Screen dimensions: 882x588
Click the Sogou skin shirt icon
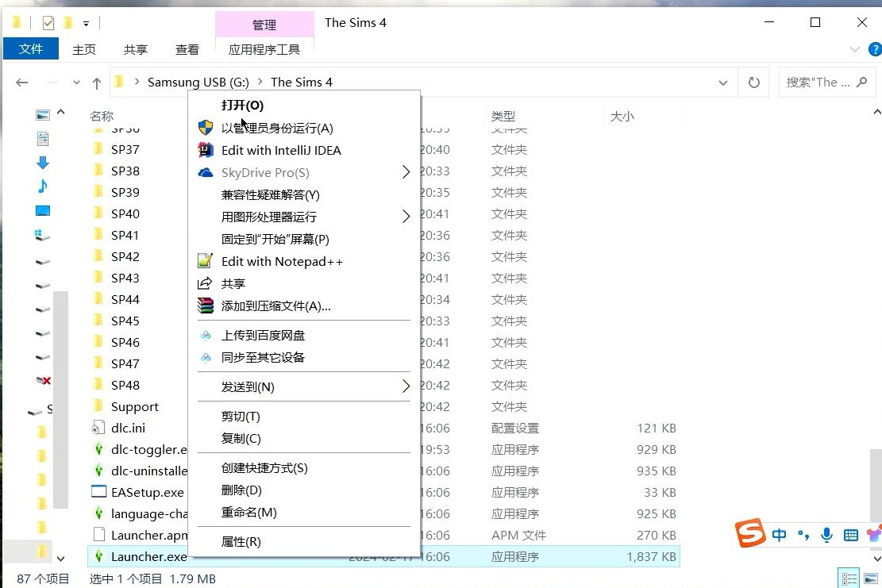874,535
